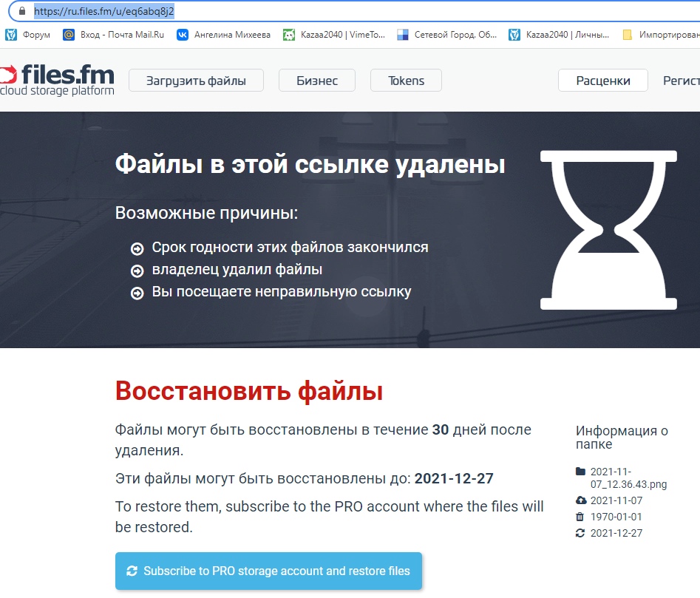Open the 'Расценки' pricing page
This screenshot has height=598, width=700.
[x=602, y=81]
